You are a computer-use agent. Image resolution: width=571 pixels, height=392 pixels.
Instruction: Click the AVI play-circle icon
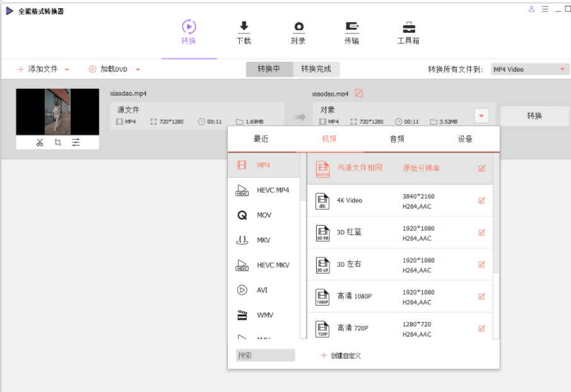coord(242,290)
